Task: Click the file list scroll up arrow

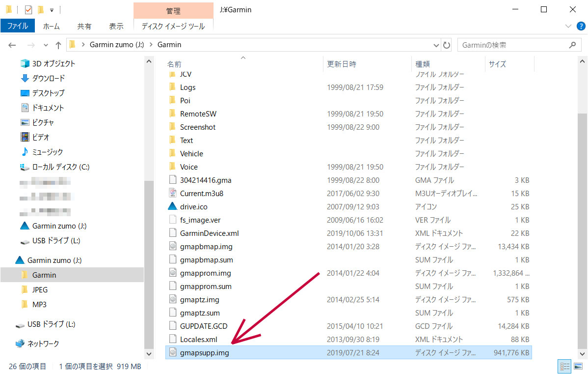Action: (582, 61)
